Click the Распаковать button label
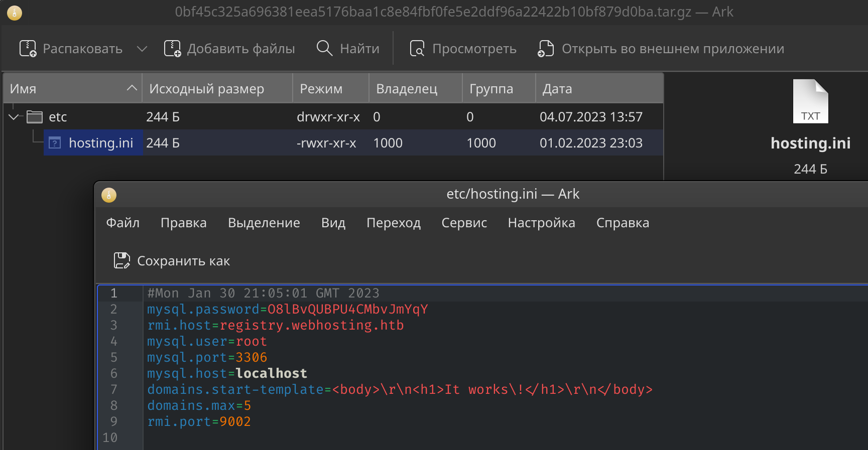The image size is (868, 450). pyautogui.click(x=83, y=49)
